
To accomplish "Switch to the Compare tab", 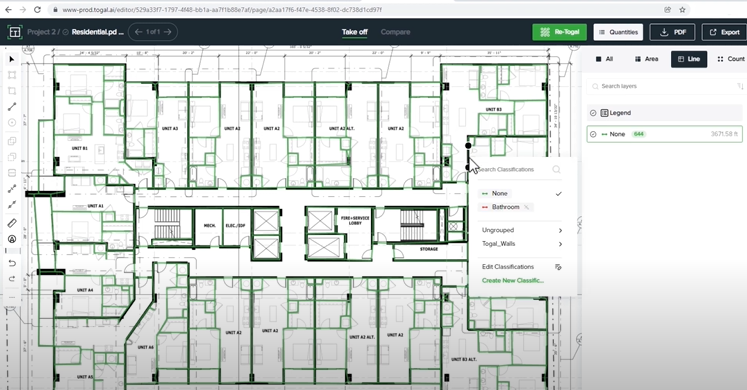I will click(395, 32).
